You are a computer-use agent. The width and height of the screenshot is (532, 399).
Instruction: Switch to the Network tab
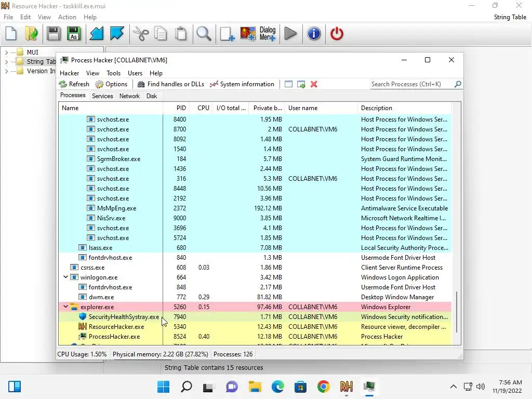point(129,96)
